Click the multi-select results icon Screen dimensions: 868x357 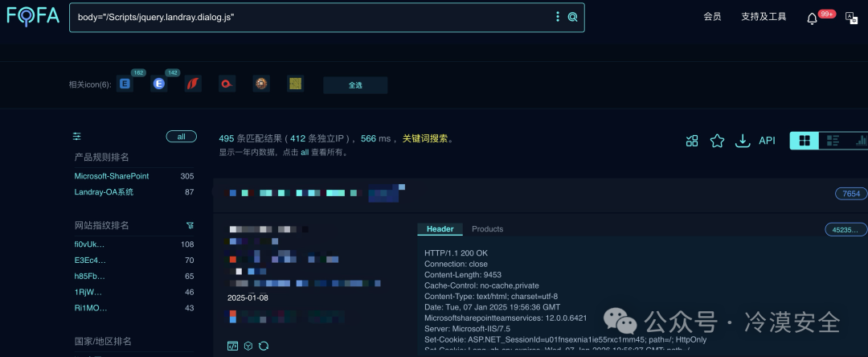[x=692, y=141]
